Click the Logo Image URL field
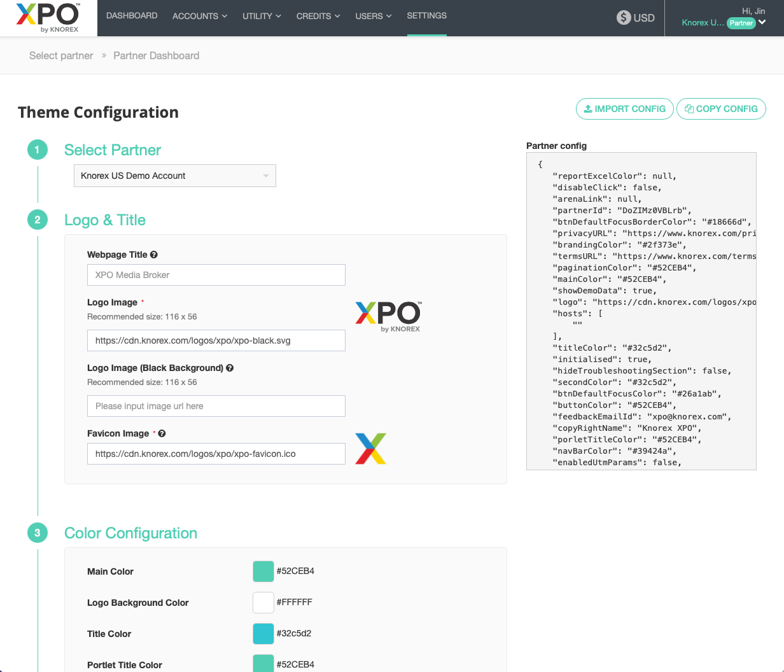This screenshot has width=784, height=672. 216,340
